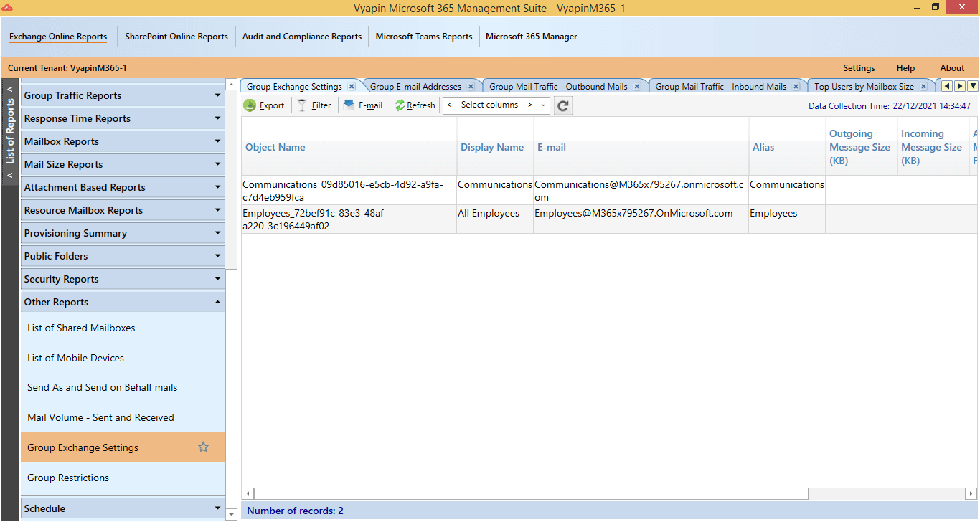The height and width of the screenshot is (522, 980).
Task: Open the Help link
Action: (x=905, y=68)
